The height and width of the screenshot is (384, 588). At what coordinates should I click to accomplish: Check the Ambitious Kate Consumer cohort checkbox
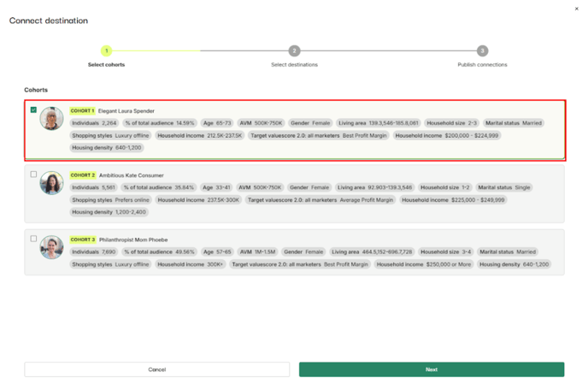click(x=33, y=174)
